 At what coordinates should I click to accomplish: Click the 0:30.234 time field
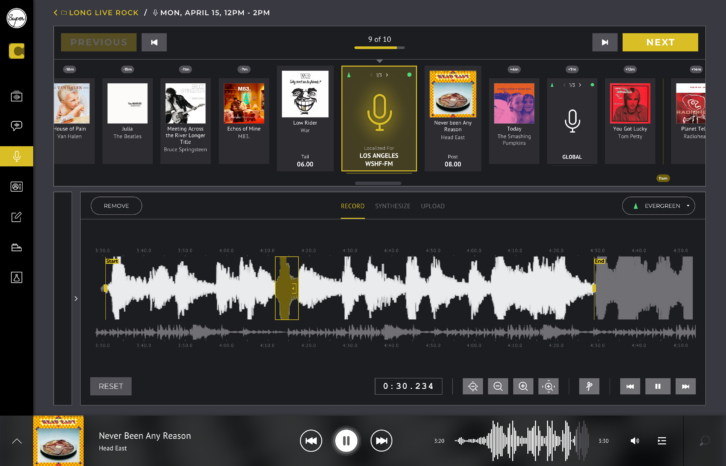[x=408, y=386]
